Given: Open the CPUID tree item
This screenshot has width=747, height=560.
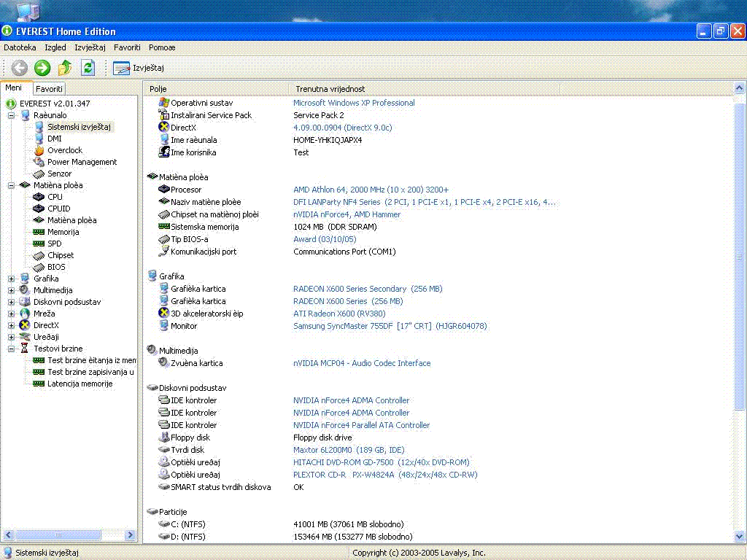Looking at the screenshot, I should coord(58,209).
